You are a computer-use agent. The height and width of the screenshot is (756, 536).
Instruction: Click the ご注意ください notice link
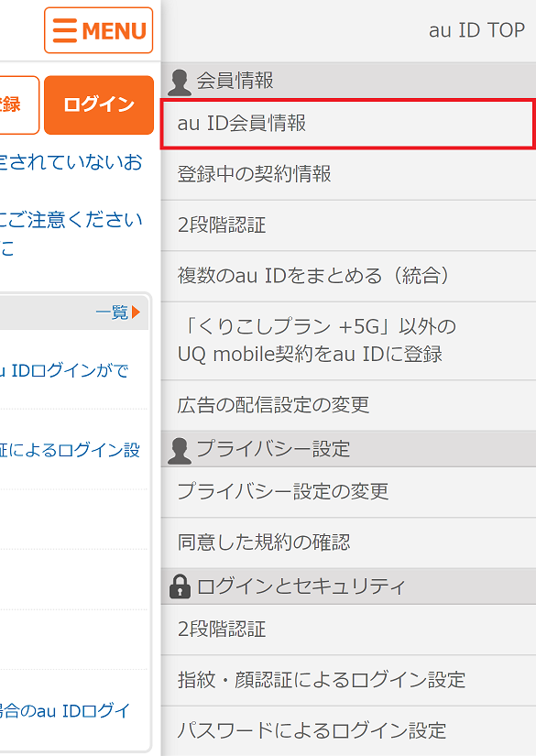pyautogui.click(x=71, y=220)
